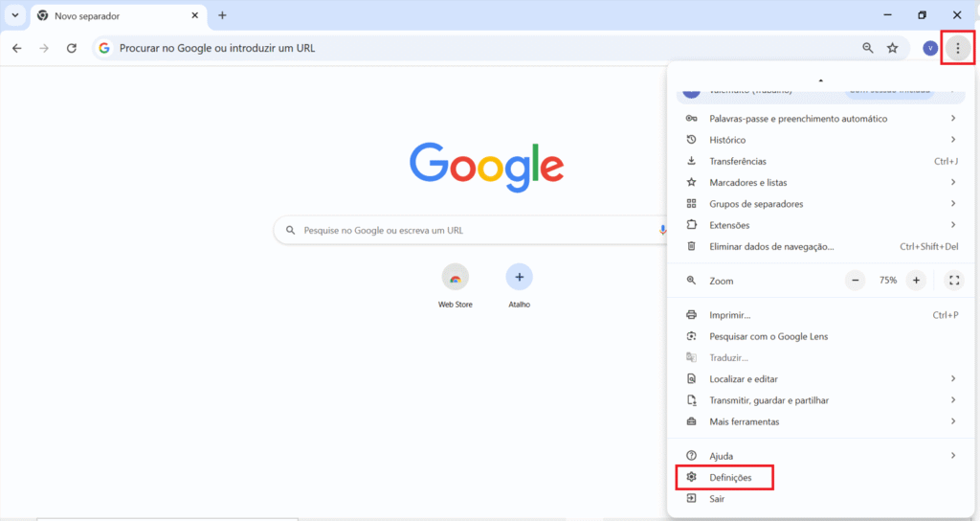Viewport: 980px width, 521px height.
Task: Open Grupos de separadores submenu
Action: [820, 203]
